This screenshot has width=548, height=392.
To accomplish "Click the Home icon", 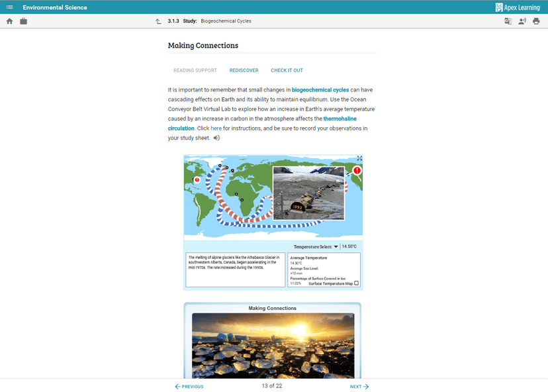I will (9, 21).
